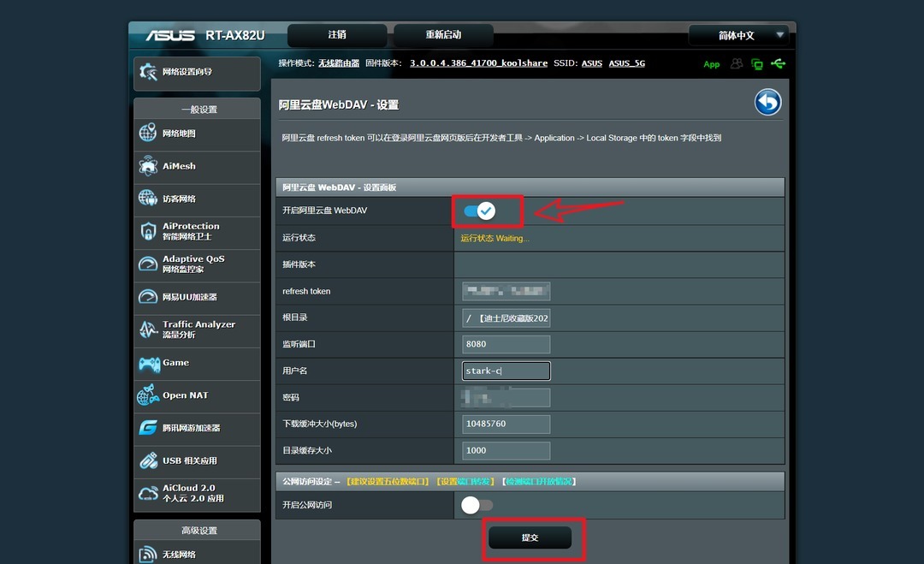Click the 提交 submit button

(x=530, y=537)
